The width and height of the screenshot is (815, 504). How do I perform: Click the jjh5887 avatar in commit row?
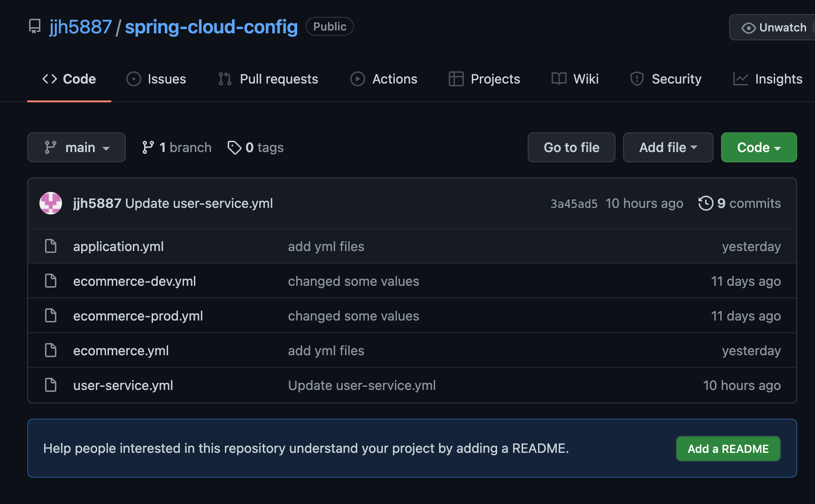click(51, 203)
